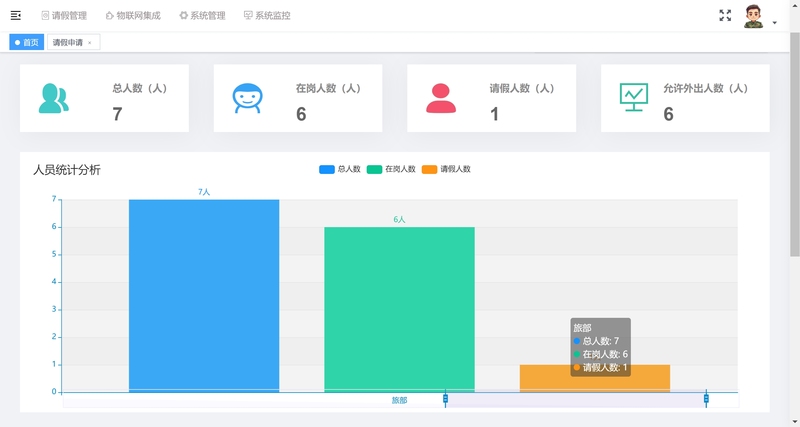Open the 物联网集成 menu

click(x=133, y=16)
